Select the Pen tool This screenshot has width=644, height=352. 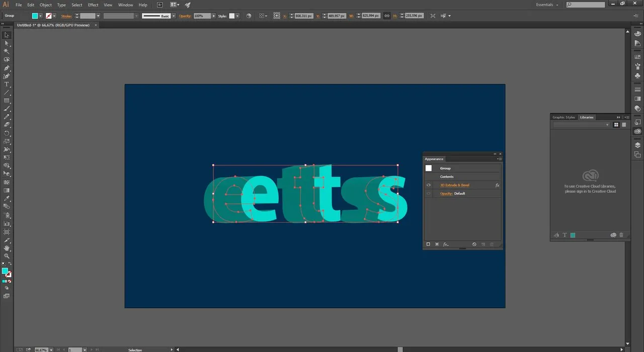click(7, 68)
